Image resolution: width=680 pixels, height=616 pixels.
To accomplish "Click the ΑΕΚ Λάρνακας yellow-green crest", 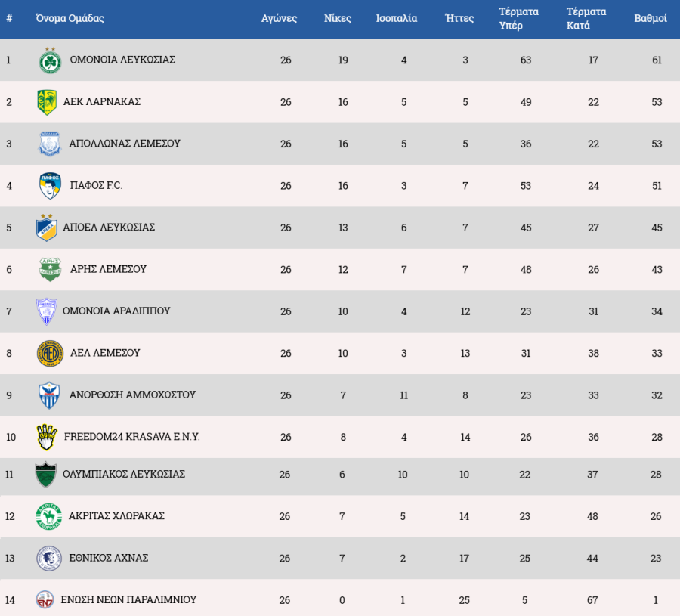I will click(47, 102).
